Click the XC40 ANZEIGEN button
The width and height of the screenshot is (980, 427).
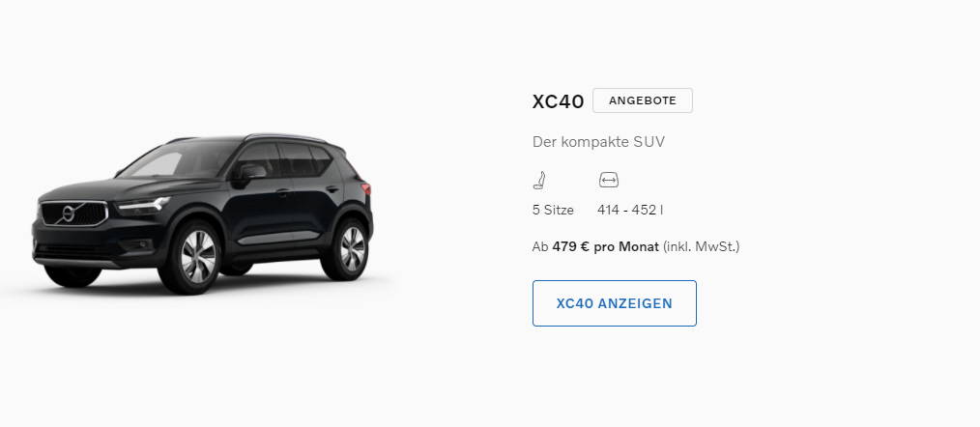[615, 303]
